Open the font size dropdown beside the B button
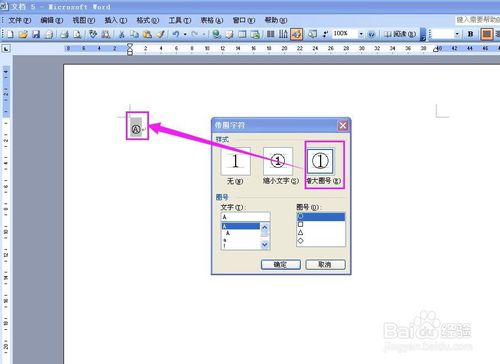This screenshot has height=364, width=500. (457, 34)
